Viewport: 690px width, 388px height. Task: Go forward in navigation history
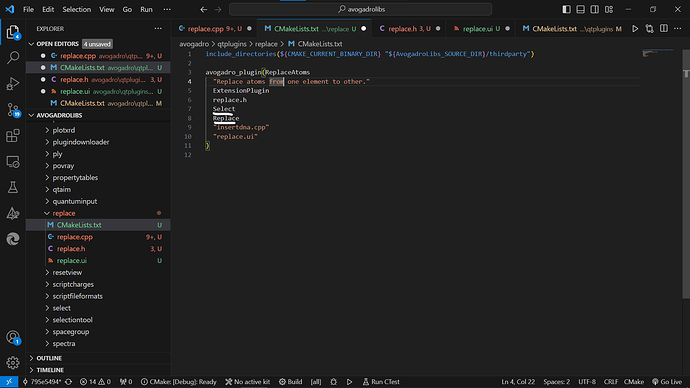[218, 9]
